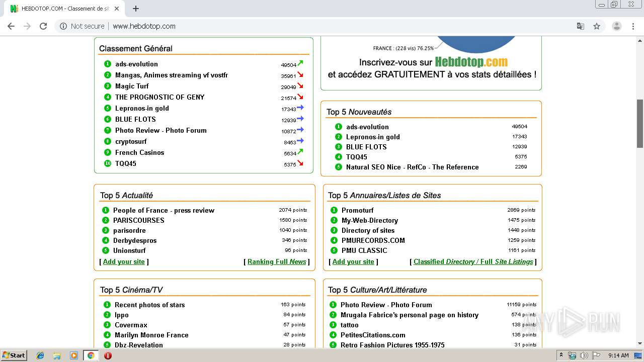Click the scrollbar down arrow
The image size is (644, 362).
tap(640, 343)
